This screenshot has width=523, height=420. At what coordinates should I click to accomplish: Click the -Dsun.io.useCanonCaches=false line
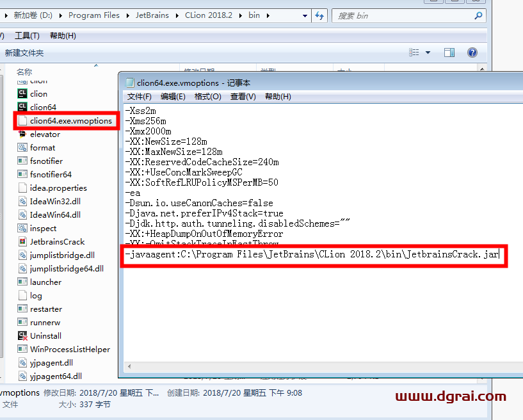pos(199,203)
